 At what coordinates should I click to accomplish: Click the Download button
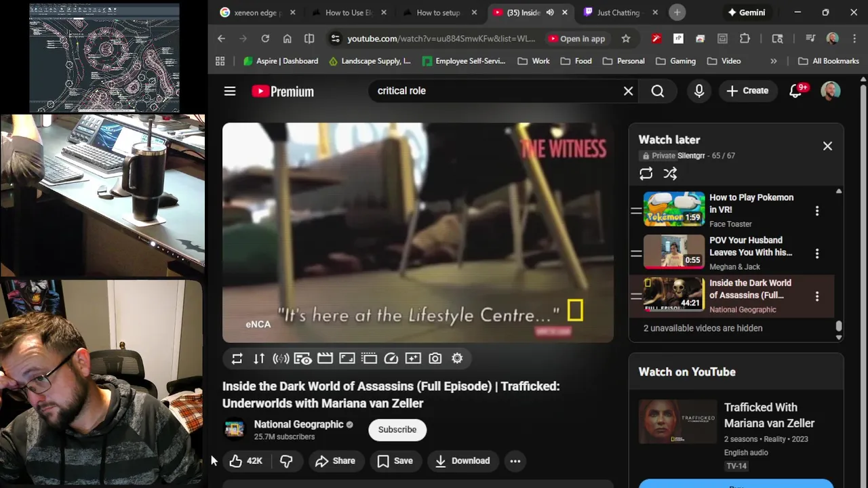tap(462, 461)
